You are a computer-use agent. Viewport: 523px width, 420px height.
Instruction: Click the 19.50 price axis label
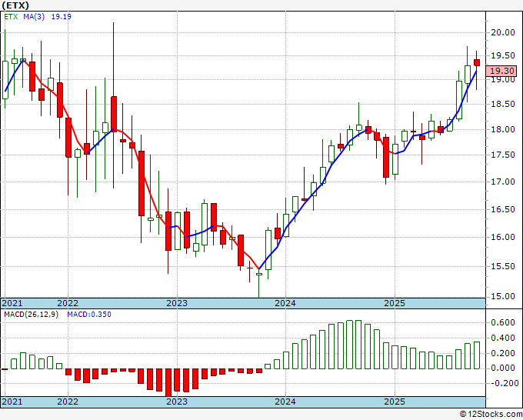coord(503,55)
